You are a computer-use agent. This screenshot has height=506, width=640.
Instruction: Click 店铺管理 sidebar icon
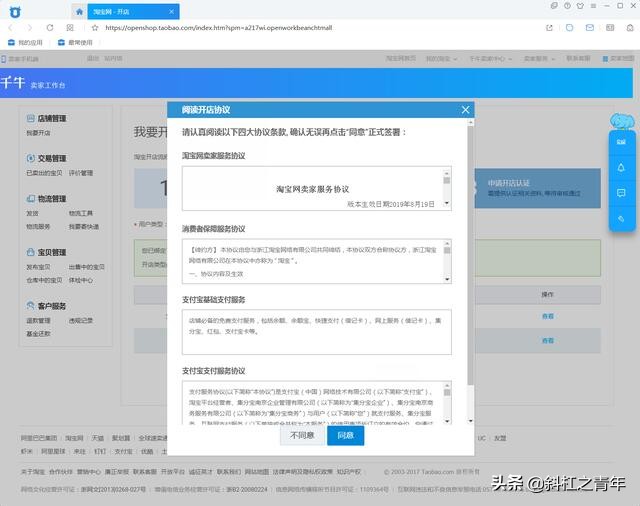31,118
